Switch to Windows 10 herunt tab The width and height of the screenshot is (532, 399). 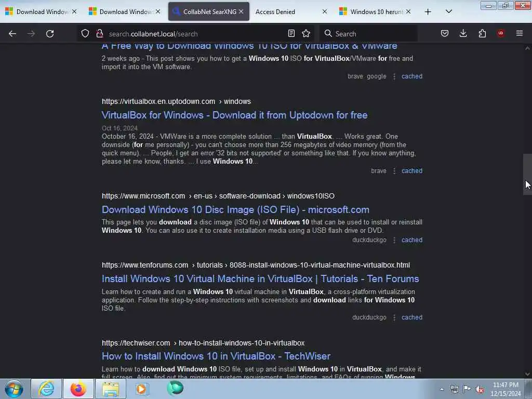(375, 11)
